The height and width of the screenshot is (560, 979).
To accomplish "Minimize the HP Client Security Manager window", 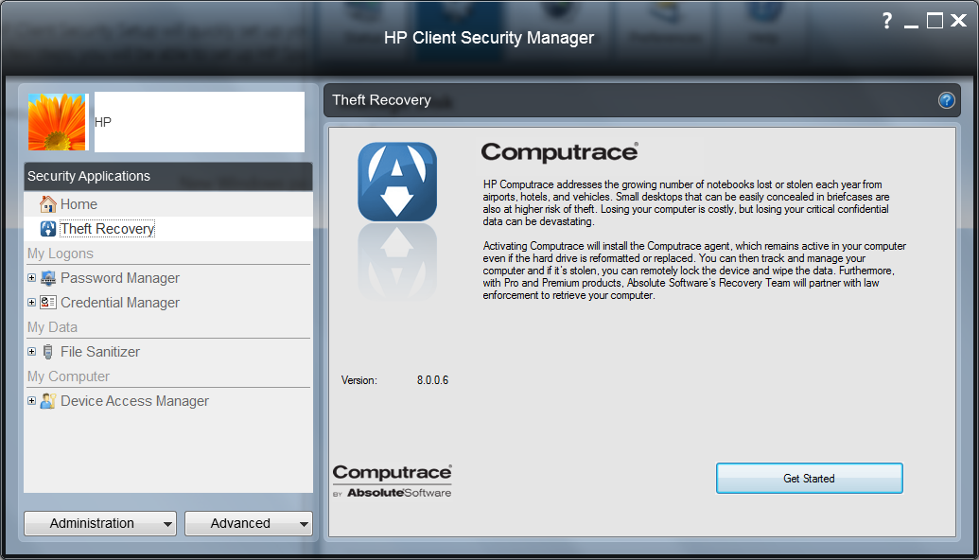I will coord(911,25).
